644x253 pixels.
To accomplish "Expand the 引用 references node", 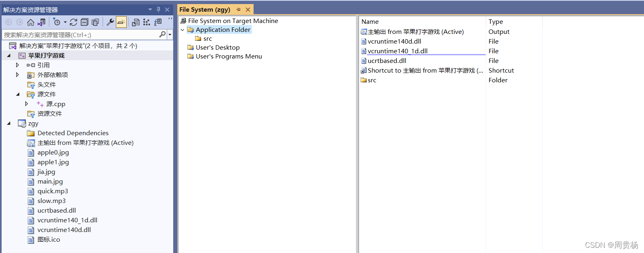I will [17, 65].
